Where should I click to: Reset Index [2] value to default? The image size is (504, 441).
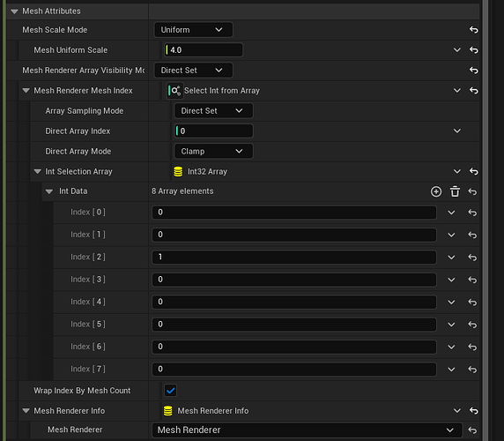[x=472, y=258]
